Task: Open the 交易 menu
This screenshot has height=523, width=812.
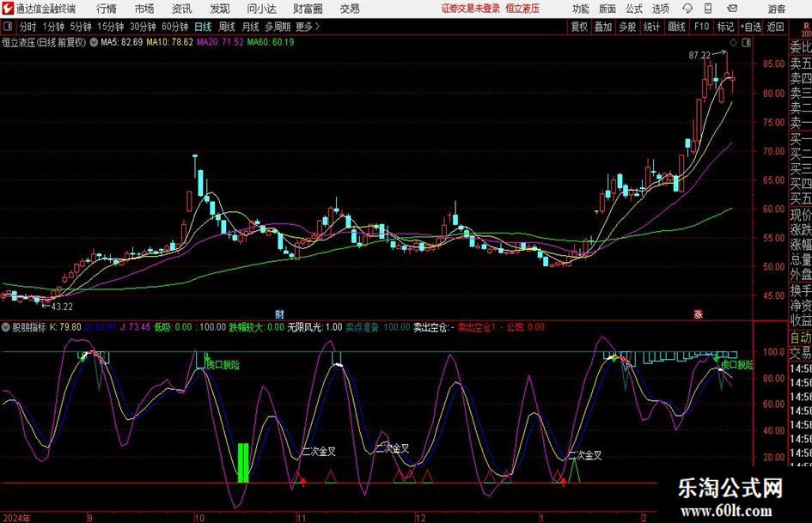Action: point(350,9)
